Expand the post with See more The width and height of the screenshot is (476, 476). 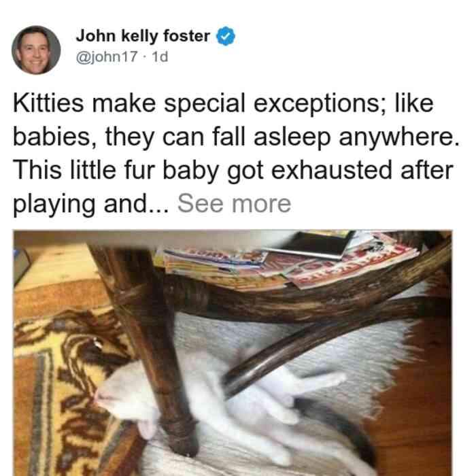(x=234, y=204)
